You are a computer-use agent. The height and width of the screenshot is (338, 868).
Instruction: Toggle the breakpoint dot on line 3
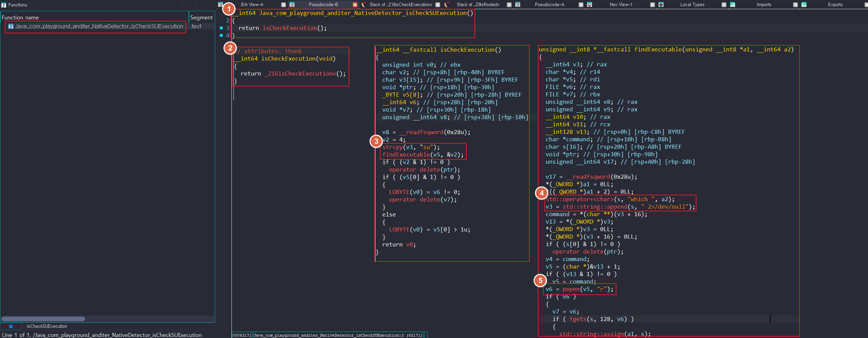tap(221, 28)
